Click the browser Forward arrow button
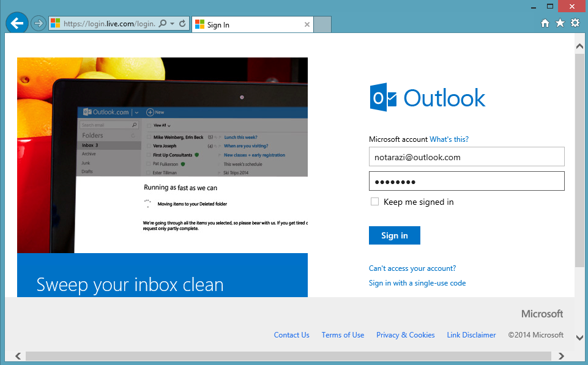This screenshot has height=365, width=588. coord(38,24)
